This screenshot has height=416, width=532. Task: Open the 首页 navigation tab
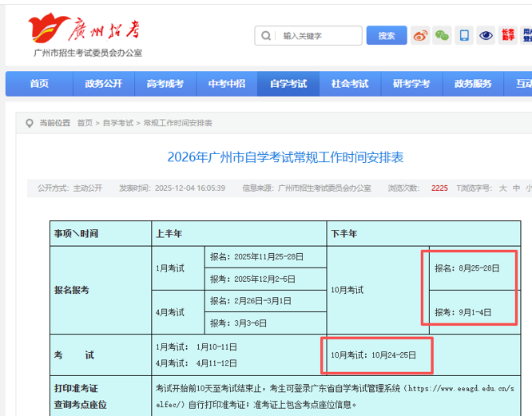click(x=38, y=84)
